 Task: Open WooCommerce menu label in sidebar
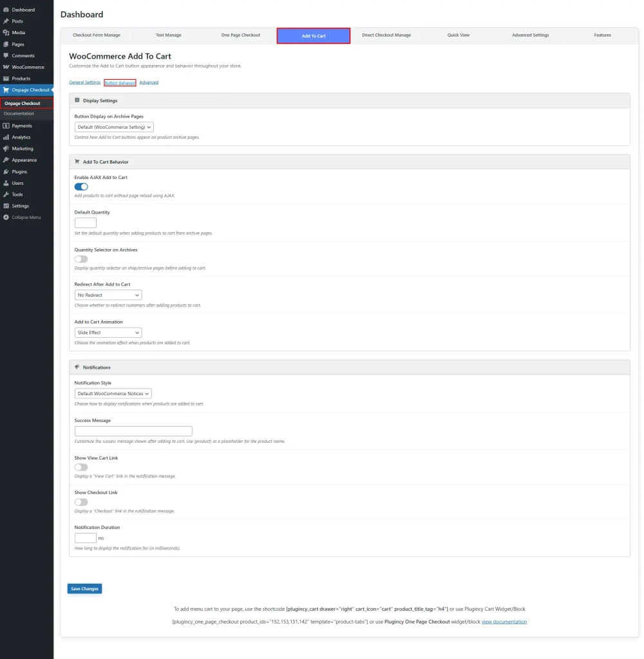pos(28,67)
